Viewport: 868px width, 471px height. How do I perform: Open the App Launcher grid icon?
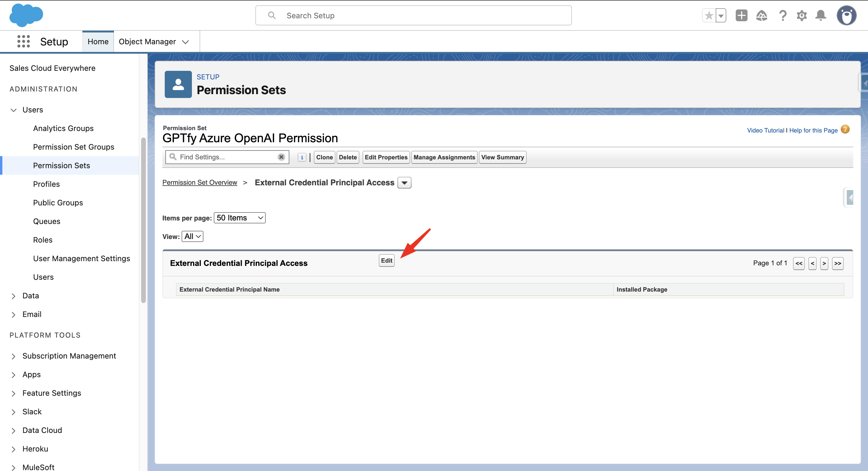coord(23,41)
